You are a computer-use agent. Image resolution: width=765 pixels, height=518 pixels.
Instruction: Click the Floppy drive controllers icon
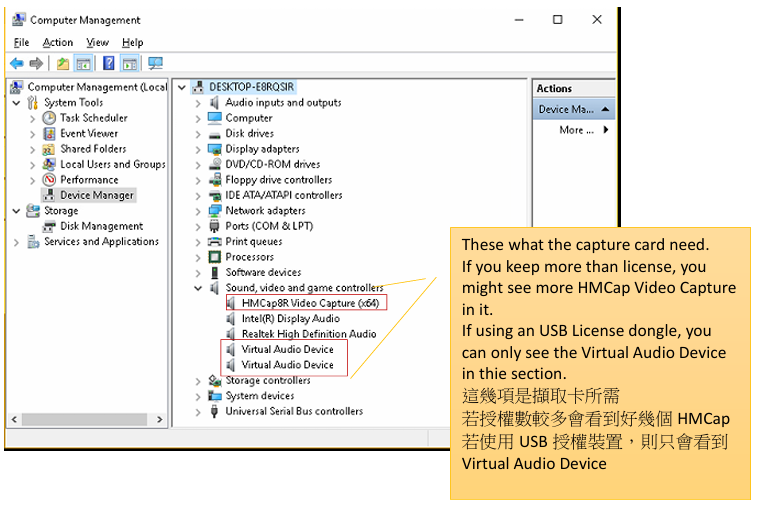[x=215, y=180]
